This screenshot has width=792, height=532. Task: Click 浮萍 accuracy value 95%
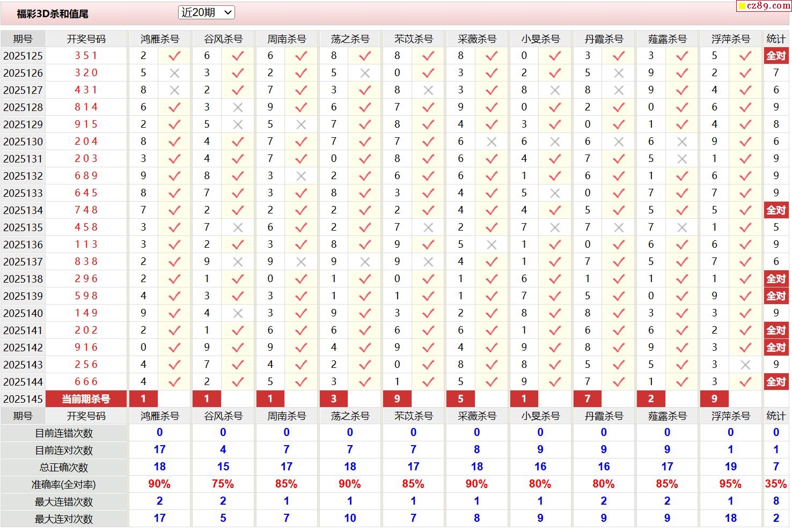[730, 484]
